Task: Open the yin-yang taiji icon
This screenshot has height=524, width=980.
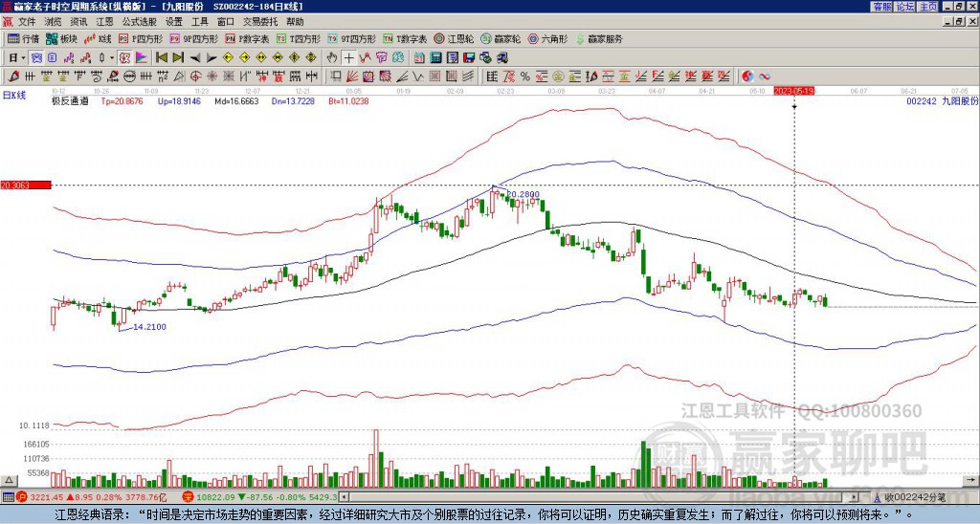Action: [x=747, y=76]
